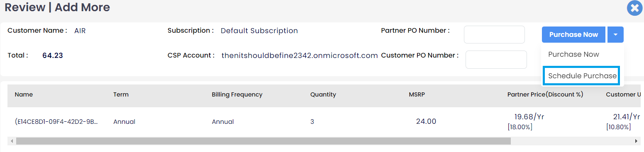Click the quantity value 3
644x152 pixels.
[x=312, y=122]
